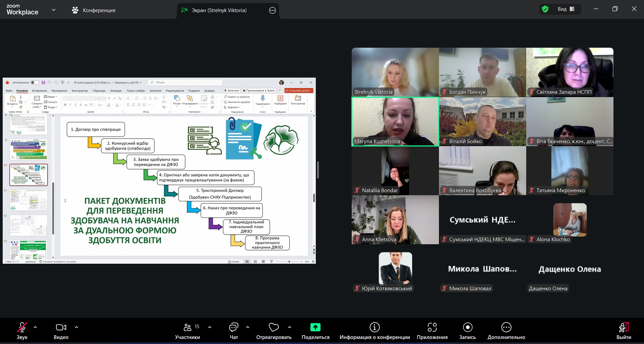Screen dimensions: 644x344
Task: Open the Chat panel
Action: tap(234, 331)
